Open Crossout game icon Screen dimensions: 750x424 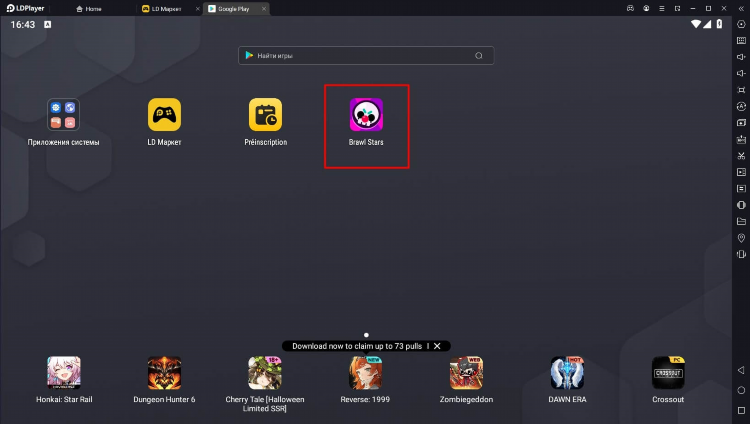point(668,372)
